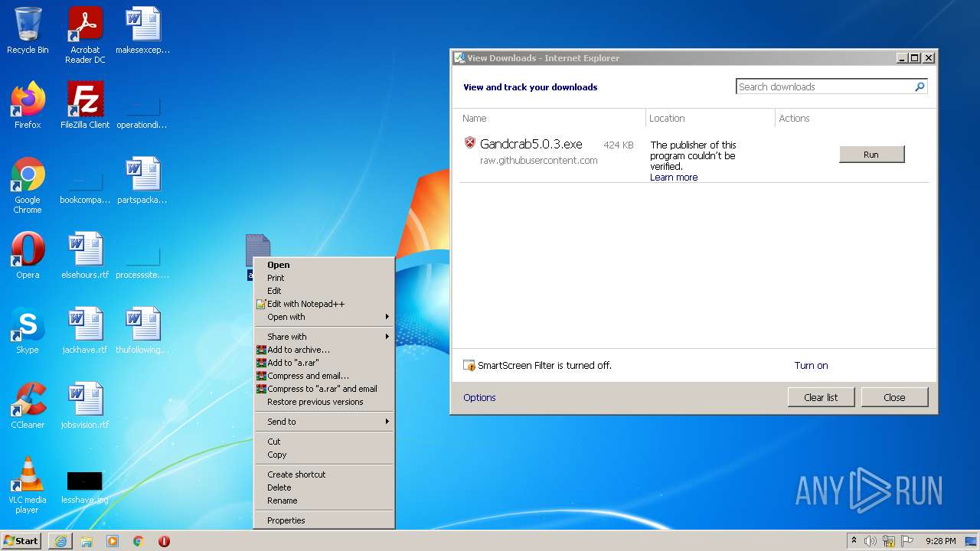The image size is (980, 551).
Task: Close the View Downloads dialog button
Action: point(894,397)
